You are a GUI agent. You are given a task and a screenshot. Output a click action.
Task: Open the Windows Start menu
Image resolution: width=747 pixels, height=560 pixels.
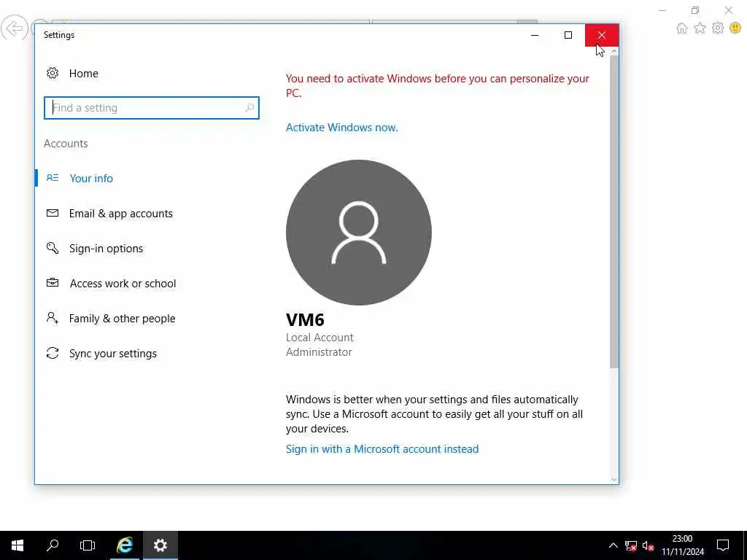coord(18,545)
